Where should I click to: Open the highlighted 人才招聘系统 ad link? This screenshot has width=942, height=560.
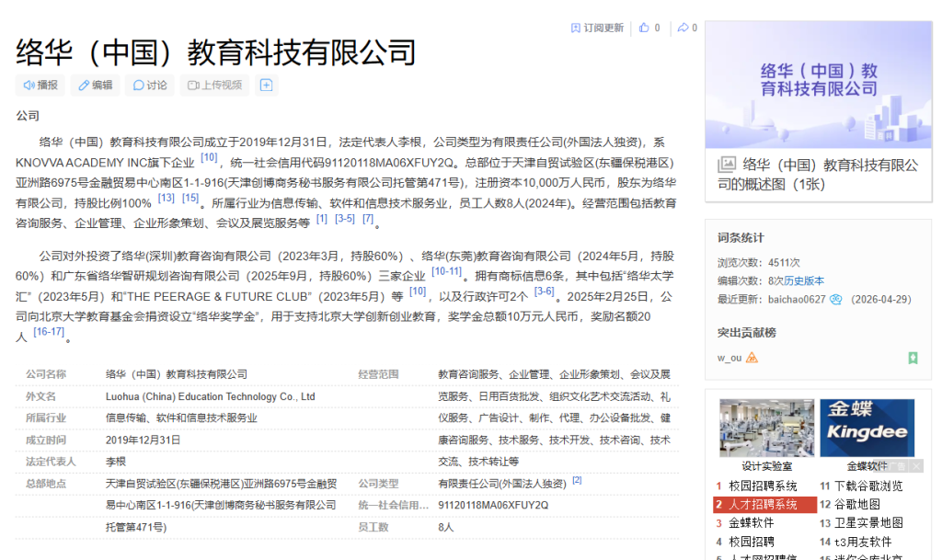(764, 505)
